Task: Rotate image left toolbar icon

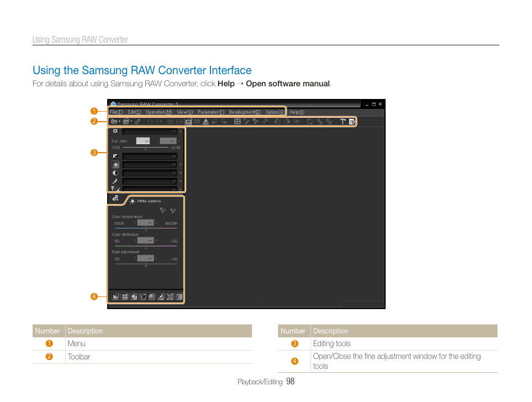Action: [x=277, y=122]
